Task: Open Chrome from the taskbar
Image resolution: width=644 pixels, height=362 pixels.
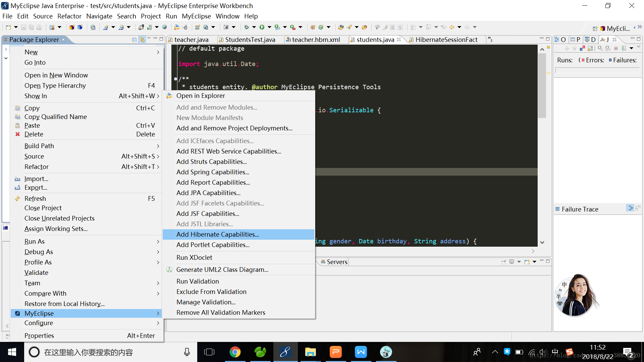Action: 235,352
